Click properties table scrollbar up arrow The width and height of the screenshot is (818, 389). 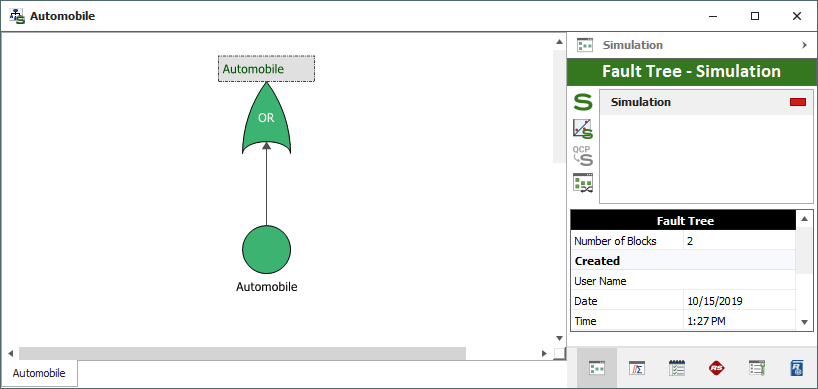(804, 218)
